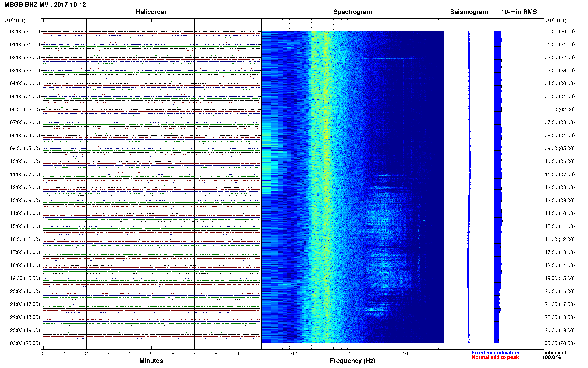Image resolution: width=588 pixels, height=368 pixels.
Task: Click the '100.0 %' data availability value
Action: [551, 357]
